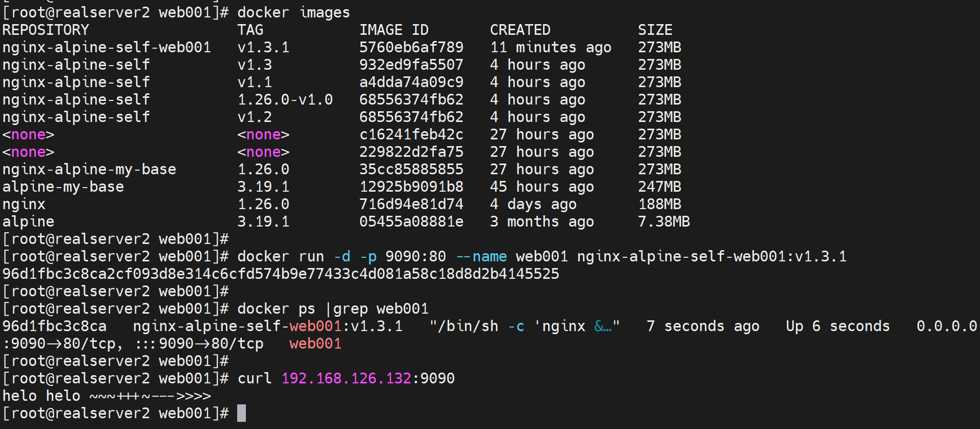Click the 7.38MB size value
The height and width of the screenshot is (429, 980).
(663, 222)
